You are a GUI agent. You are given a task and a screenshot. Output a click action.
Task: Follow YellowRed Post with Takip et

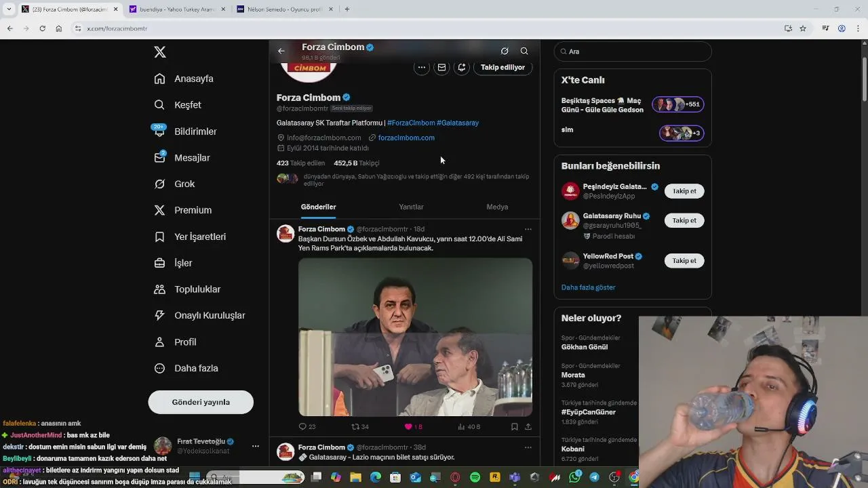click(x=684, y=260)
